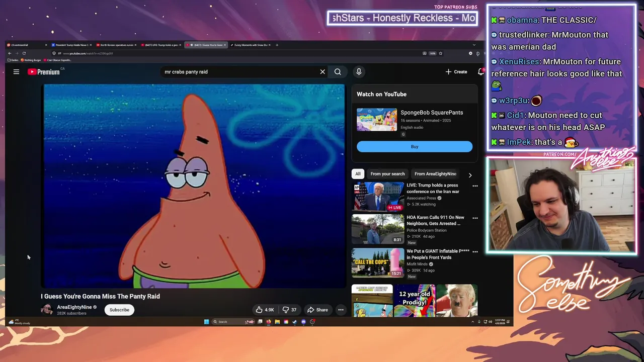This screenshot has height=362, width=644.
Task: Dislike the video showing 37
Action: [289, 310]
